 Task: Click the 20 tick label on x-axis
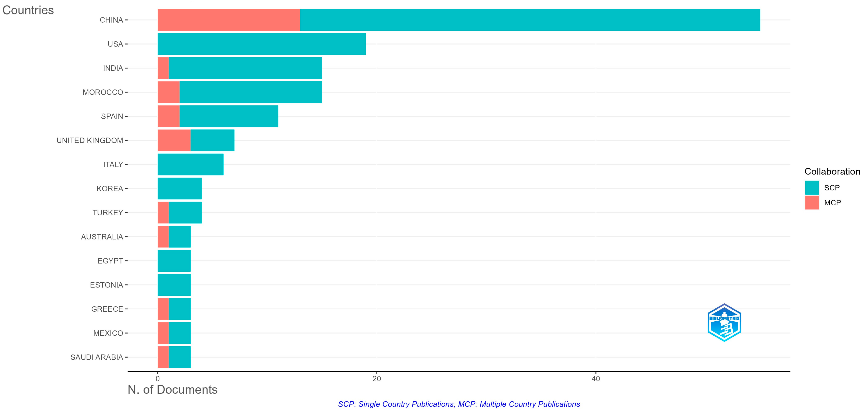coord(376,379)
